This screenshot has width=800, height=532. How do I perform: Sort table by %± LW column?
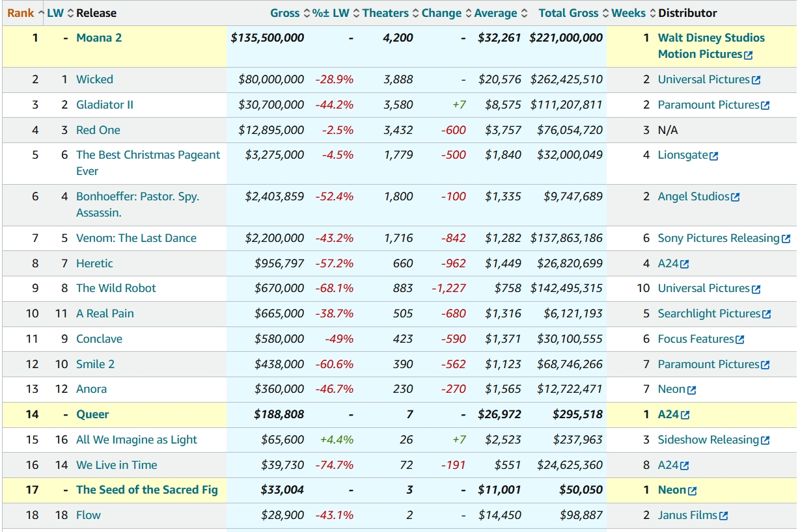point(336,13)
